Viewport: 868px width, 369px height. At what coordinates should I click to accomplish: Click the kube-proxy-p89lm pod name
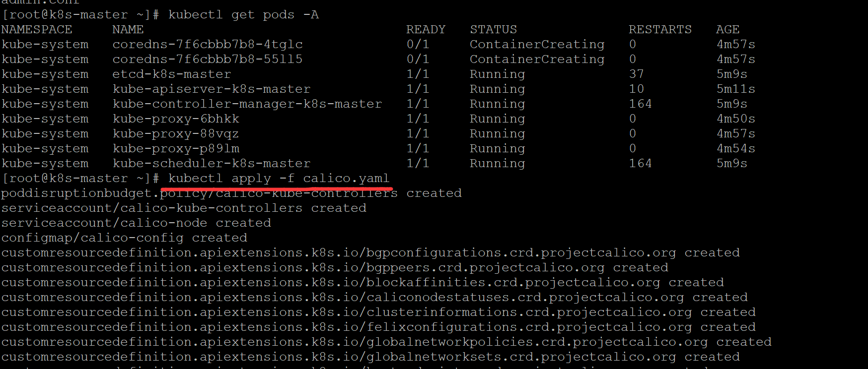[x=176, y=149]
